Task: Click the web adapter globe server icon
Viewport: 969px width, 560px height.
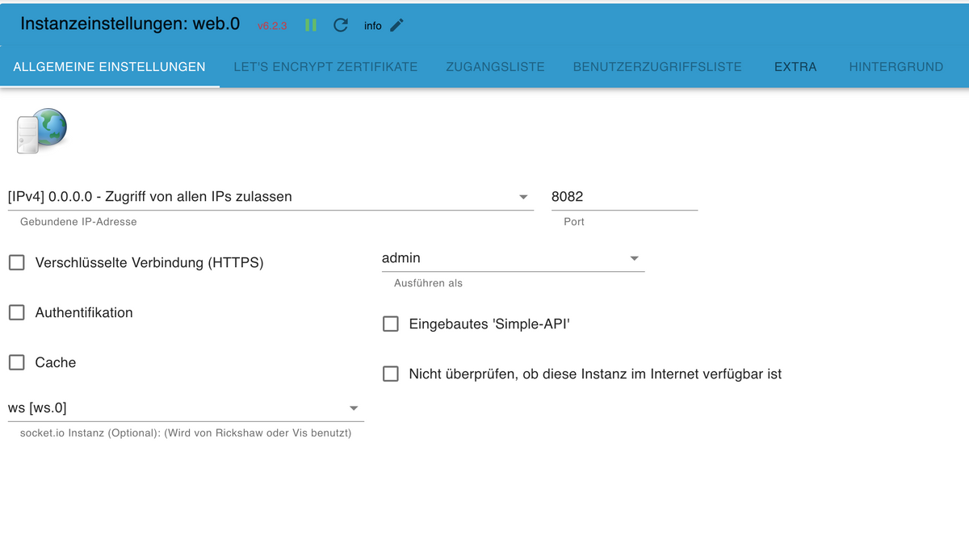Action: pyautogui.click(x=42, y=131)
